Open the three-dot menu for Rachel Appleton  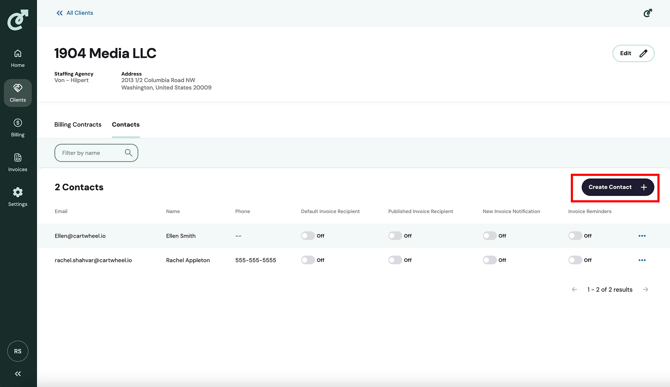642,260
